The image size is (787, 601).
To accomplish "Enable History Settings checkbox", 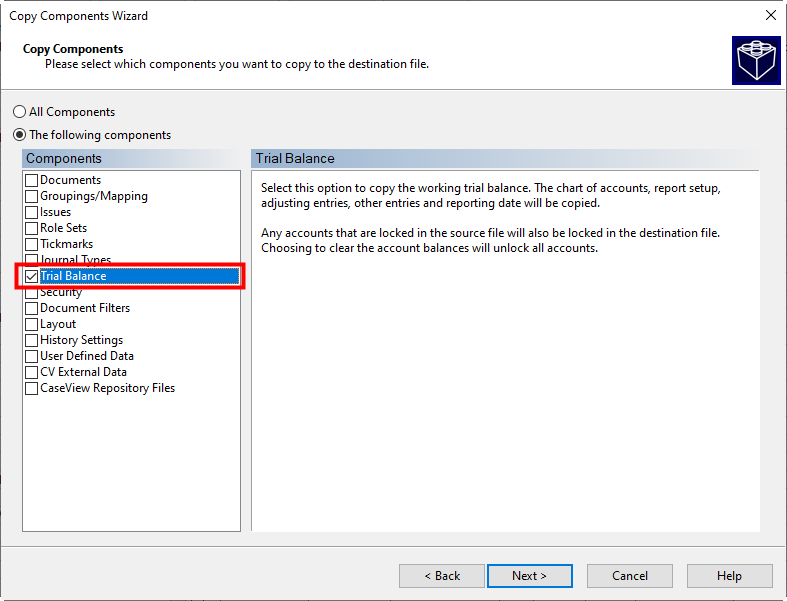I will pos(32,340).
